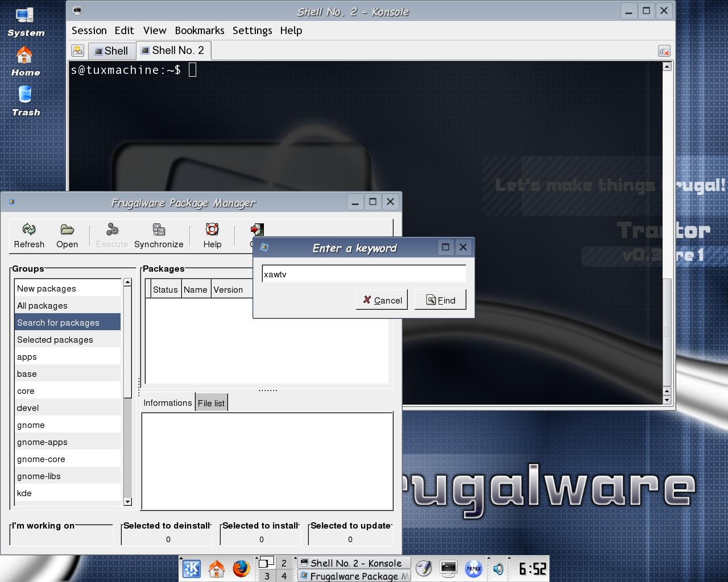
Task: Switch to virtual desktop 2 in pager
Action: (x=284, y=563)
